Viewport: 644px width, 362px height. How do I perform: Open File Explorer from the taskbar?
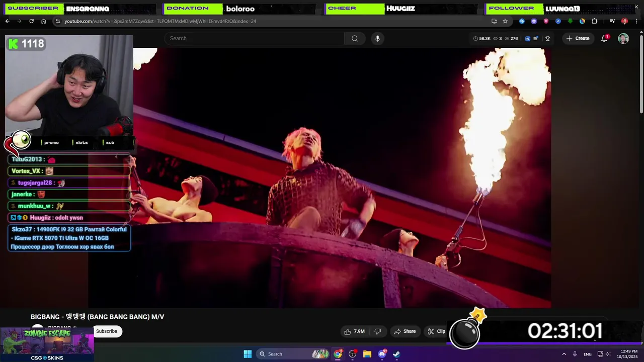367,354
